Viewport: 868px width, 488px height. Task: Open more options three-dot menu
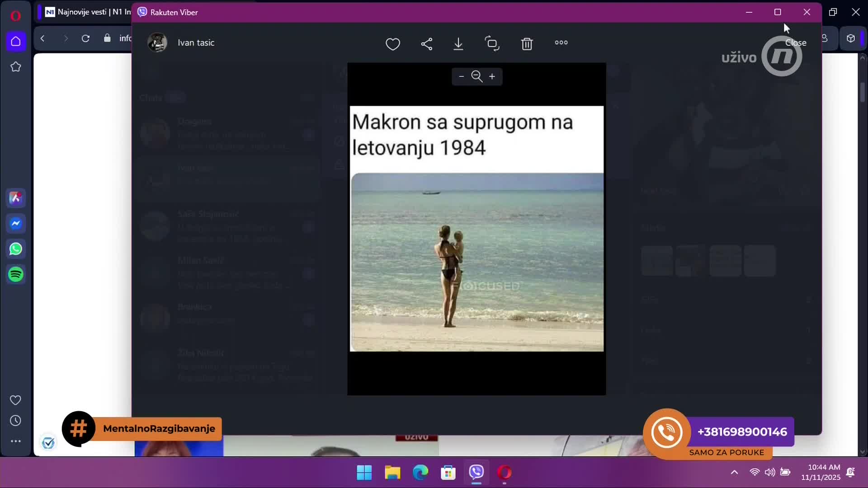pos(561,42)
